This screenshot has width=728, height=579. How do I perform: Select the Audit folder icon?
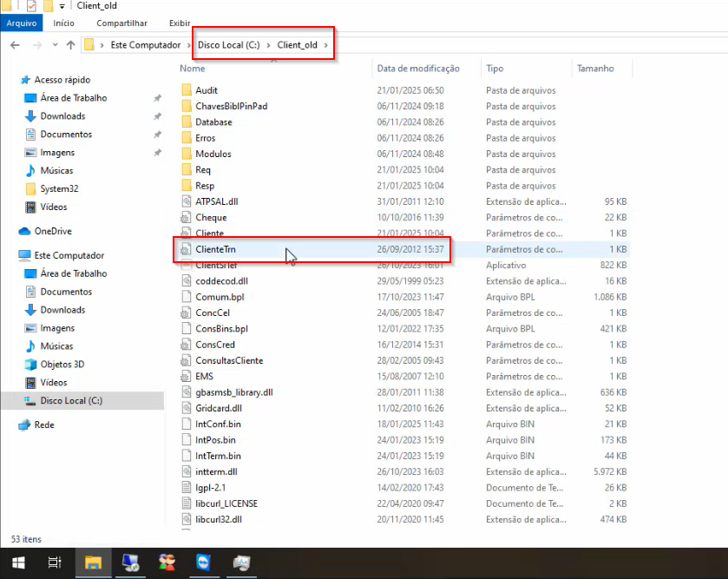pyautogui.click(x=187, y=90)
